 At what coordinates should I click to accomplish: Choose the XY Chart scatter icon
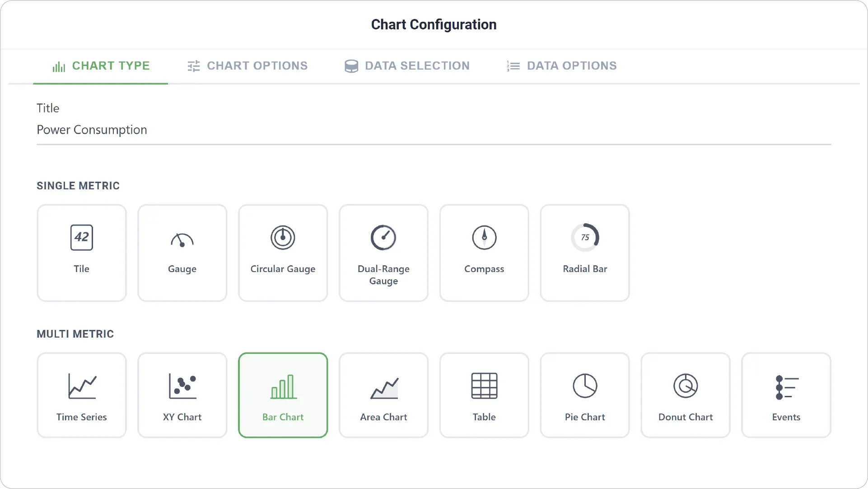click(x=182, y=386)
